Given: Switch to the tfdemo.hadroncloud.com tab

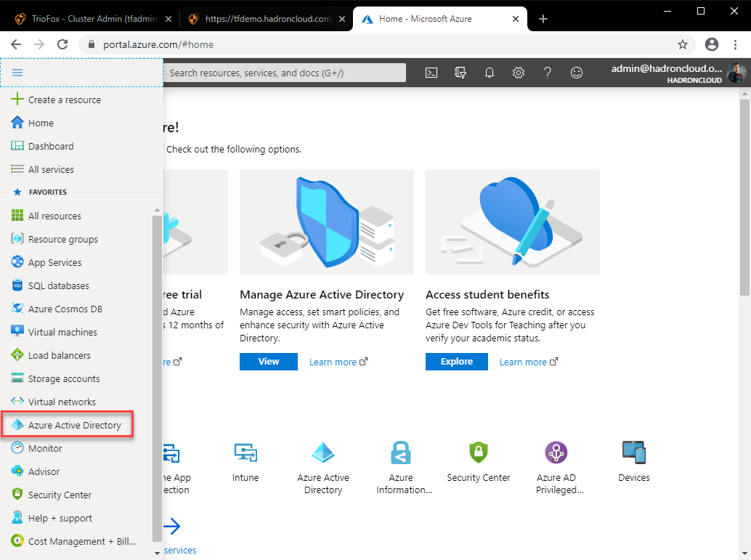Looking at the screenshot, I should pos(267,19).
